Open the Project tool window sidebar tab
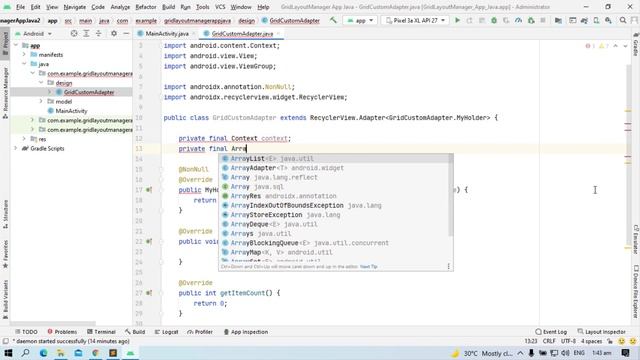This screenshot has height=360, width=640. coord(5,44)
